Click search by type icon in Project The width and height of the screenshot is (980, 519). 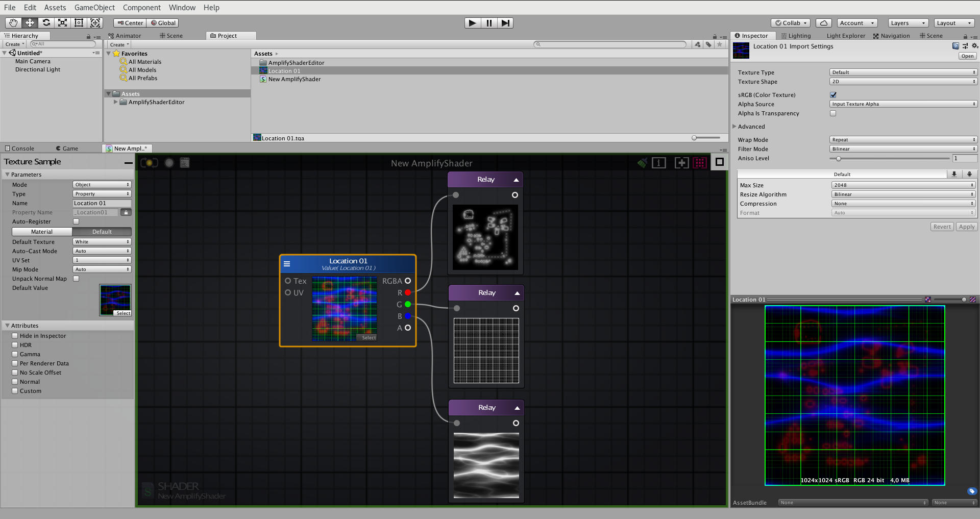pos(698,44)
